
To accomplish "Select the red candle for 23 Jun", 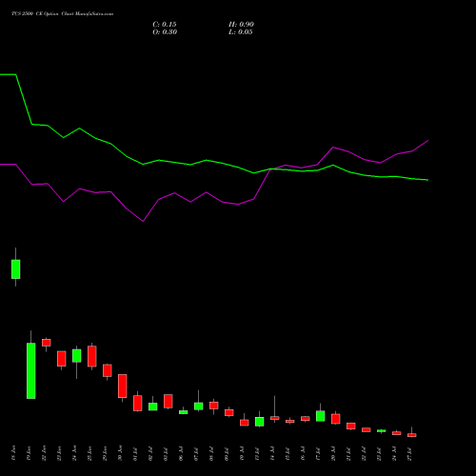I will pyautogui.click(x=62, y=359).
